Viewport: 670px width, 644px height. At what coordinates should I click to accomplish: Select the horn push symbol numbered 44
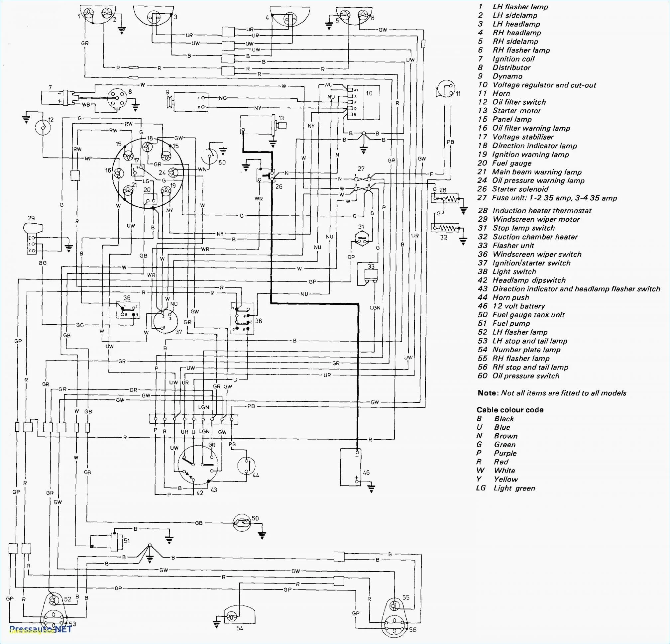coord(247,466)
